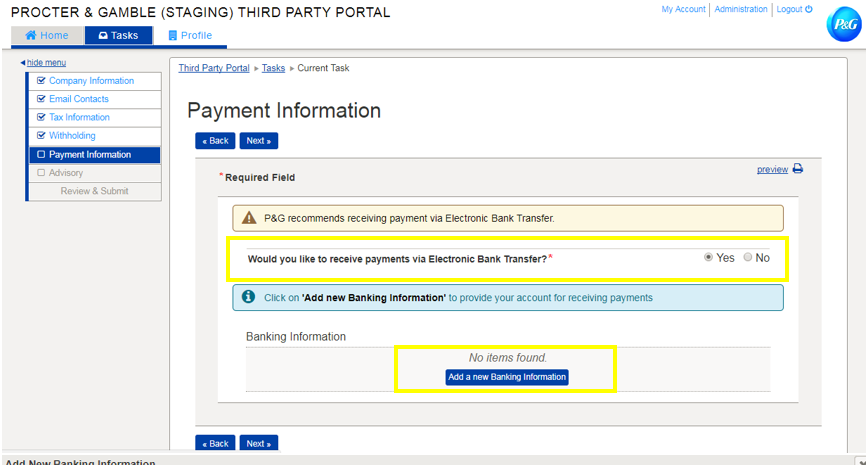Click the Banking Information section label
This screenshot has width=866, height=465.
(296, 336)
